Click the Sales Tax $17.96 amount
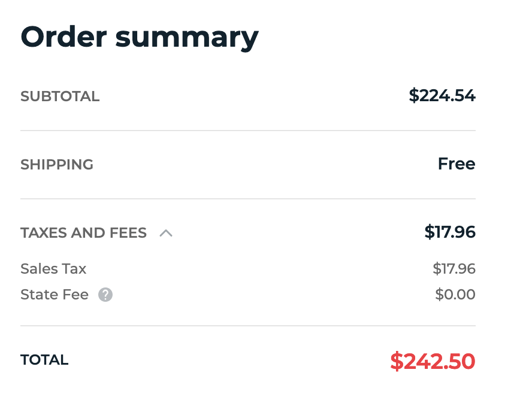This screenshot has height=412, width=532. point(454,269)
